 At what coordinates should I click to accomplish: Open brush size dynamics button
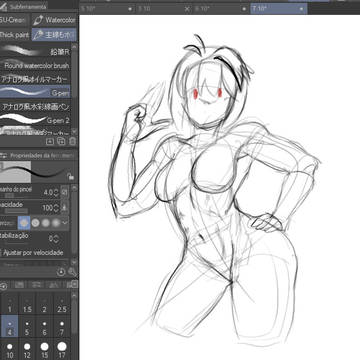coord(65,192)
